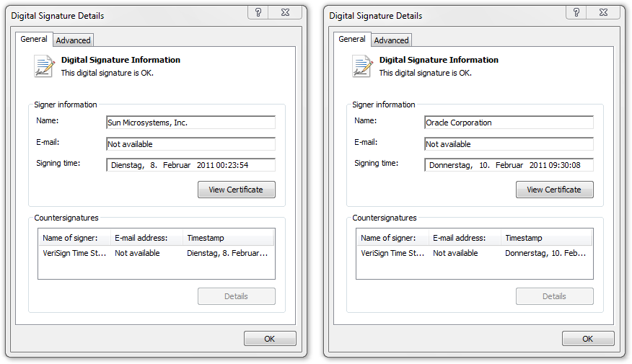Select the VeriSign countersignature row dated Dienstag, 8. Februar
Screen dimensions: 632x364
click(x=157, y=253)
